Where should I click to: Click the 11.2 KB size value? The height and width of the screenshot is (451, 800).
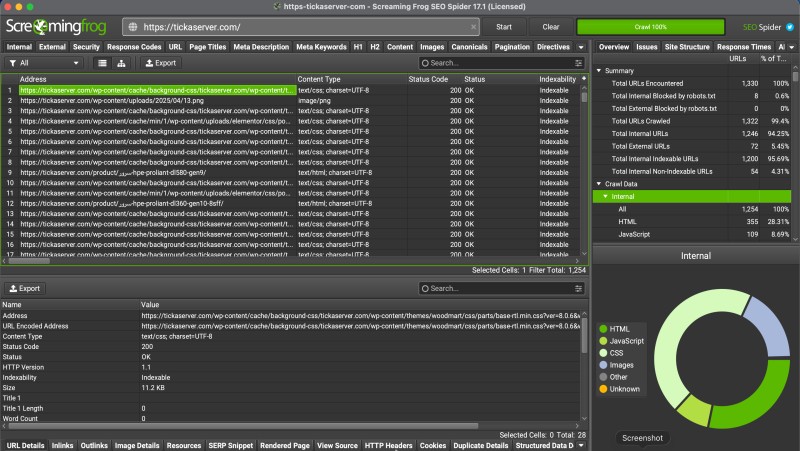coord(153,388)
